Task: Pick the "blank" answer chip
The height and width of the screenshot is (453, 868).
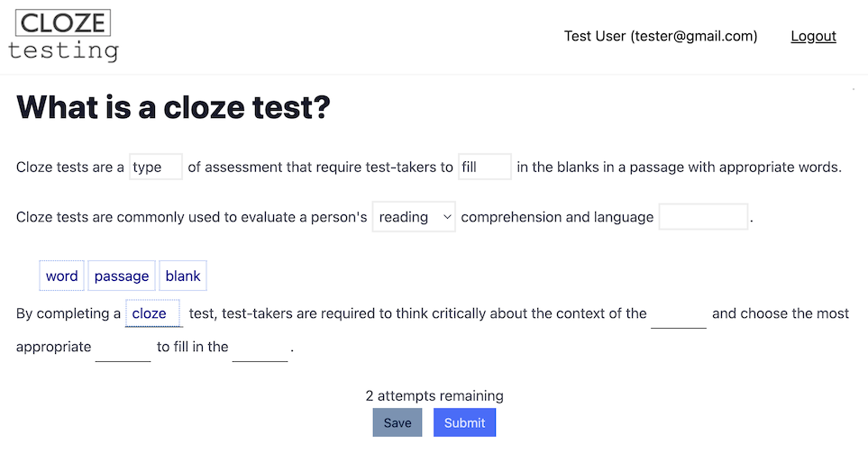Action: [183, 276]
